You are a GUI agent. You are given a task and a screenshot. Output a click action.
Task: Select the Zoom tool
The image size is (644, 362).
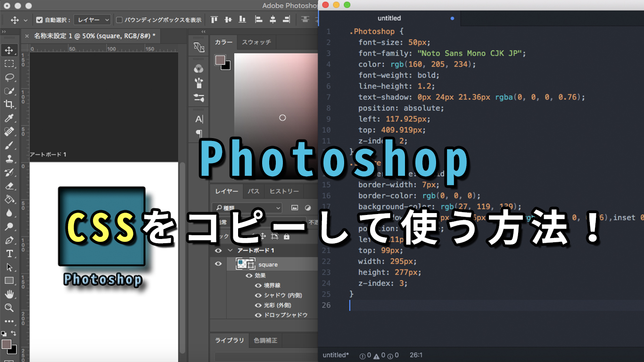[9, 308]
